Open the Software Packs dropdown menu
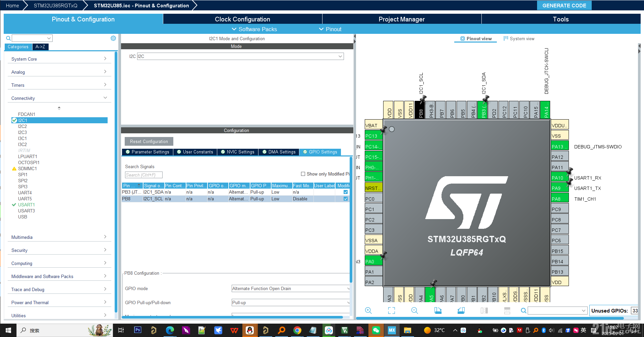Image resolution: width=644 pixels, height=337 pixels. (x=254, y=29)
